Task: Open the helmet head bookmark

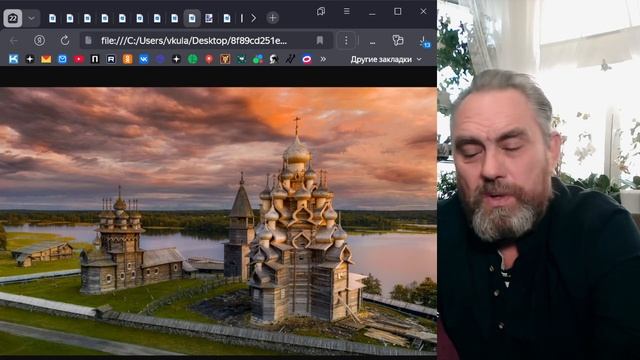Action: pos(274,60)
